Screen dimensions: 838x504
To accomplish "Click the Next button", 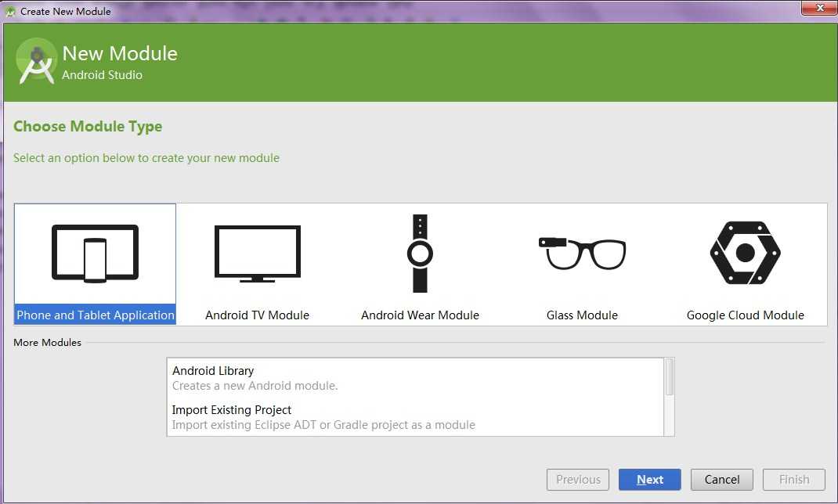I will [x=649, y=480].
